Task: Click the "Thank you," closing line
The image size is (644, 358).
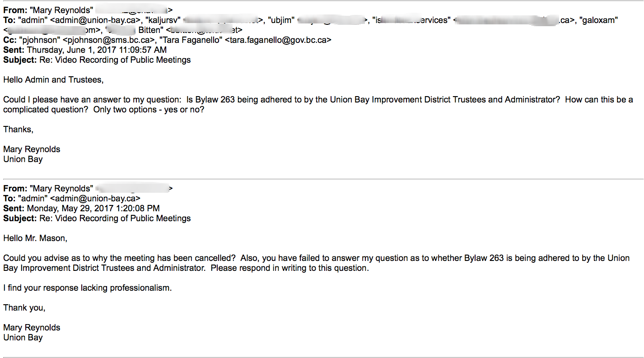Action: click(x=24, y=308)
